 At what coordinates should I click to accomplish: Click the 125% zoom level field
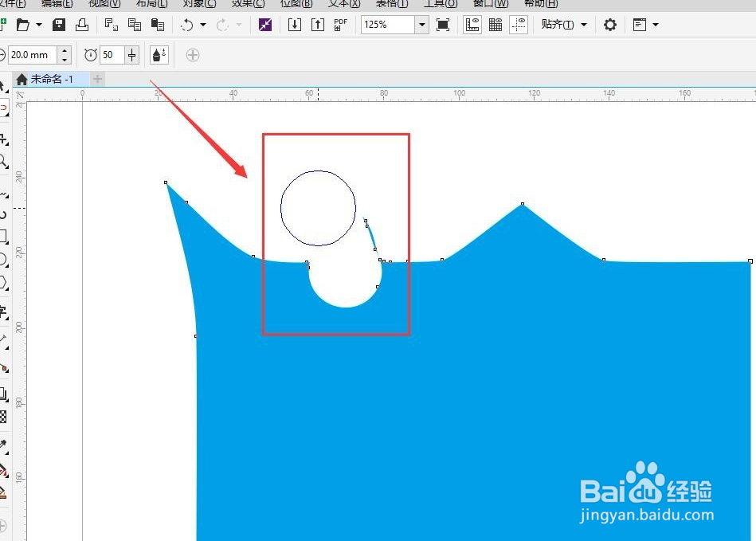point(388,25)
